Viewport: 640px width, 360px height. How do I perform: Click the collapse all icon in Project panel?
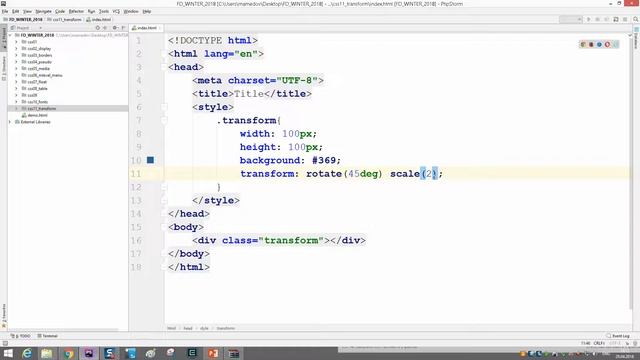(x=105, y=28)
